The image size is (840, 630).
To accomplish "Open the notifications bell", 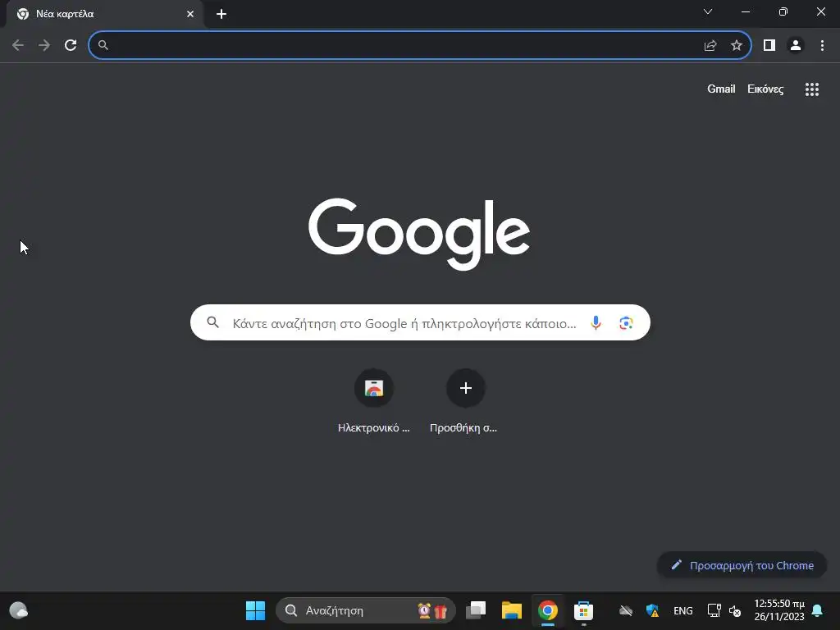I will (818, 610).
